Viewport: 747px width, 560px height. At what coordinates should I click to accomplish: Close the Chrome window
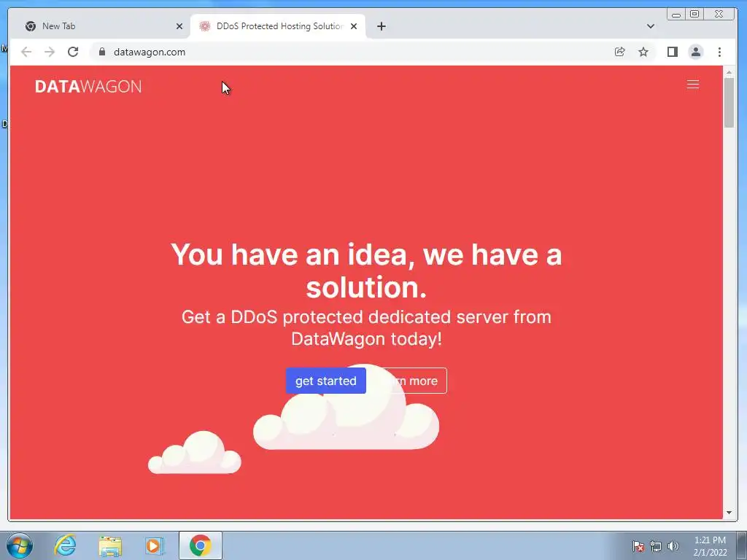(719, 15)
